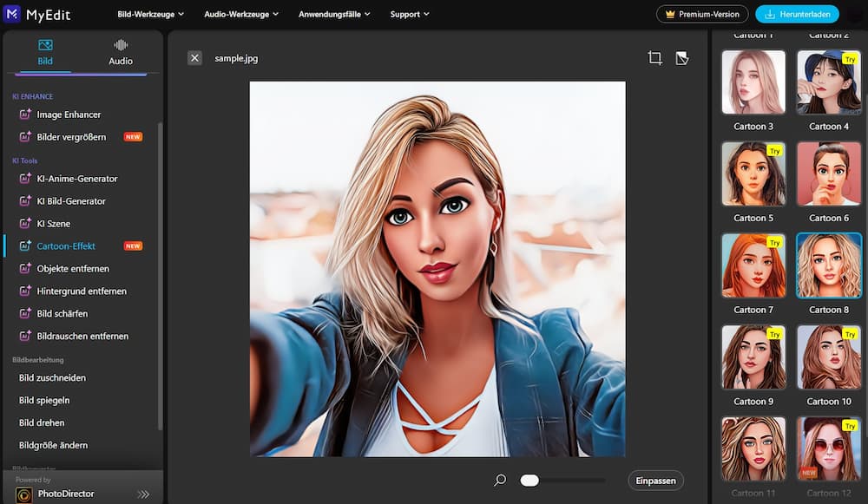Apply the Cartoon 3 style thumbnail

click(x=753, y=82)
